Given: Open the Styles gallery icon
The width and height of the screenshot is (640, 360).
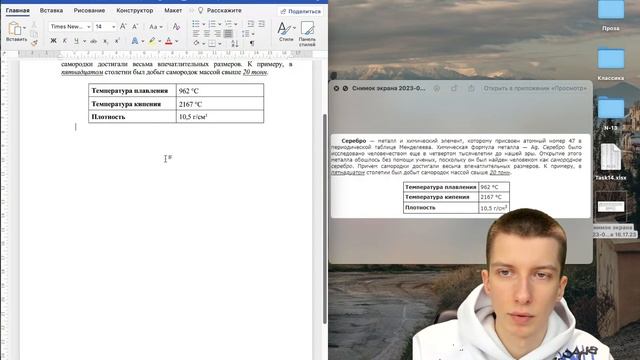Looking at the screenshot, I should point(284,29).
